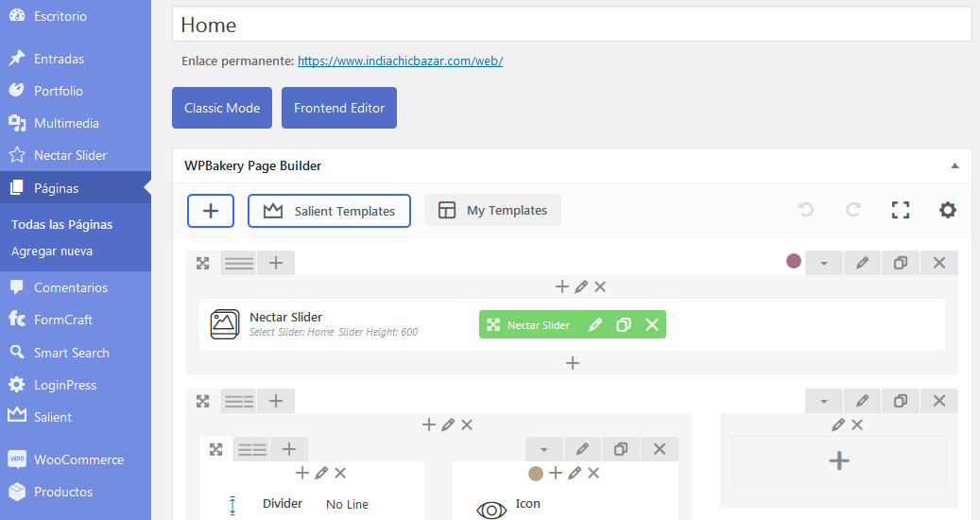
Task: Open first row dropdown arrow
Action: (x=824, y=263)
